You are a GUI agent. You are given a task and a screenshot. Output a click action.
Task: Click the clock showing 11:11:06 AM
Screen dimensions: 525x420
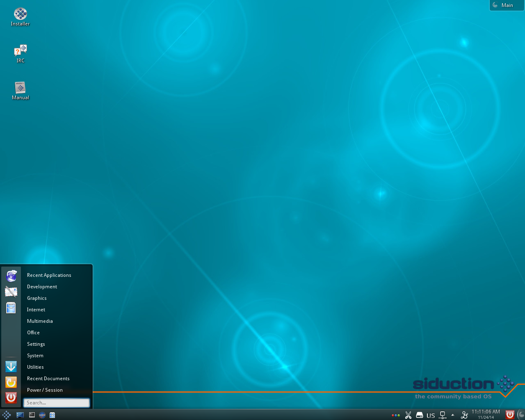[486, 414]
